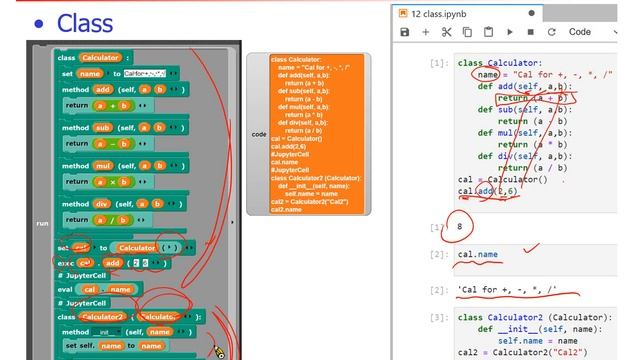This screenshot has height=360, width=640.
Task: Click the run label of the outer block
Action: click(x=42, y=223)
